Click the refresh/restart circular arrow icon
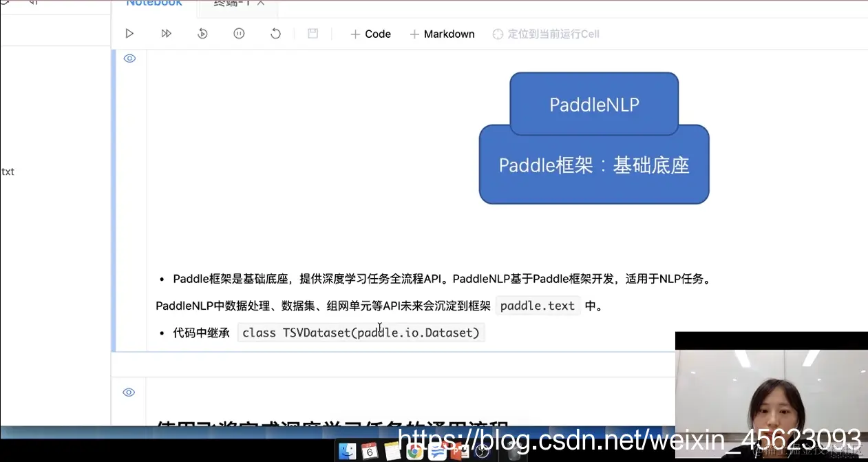868x462 pixels. [x=275, y=32]
